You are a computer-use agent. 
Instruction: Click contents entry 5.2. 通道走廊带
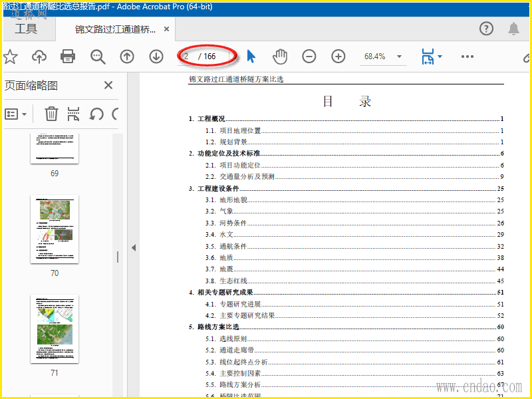tap(354, 350)
